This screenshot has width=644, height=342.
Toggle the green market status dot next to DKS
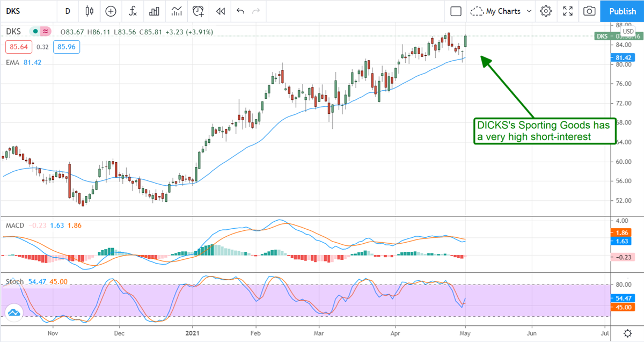[x=35, y=32]
